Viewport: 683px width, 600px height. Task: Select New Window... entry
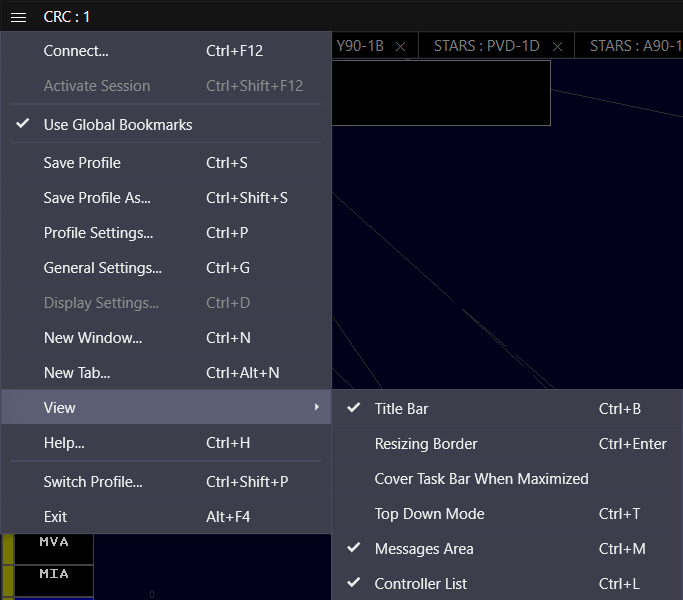[x=93, y=338]
